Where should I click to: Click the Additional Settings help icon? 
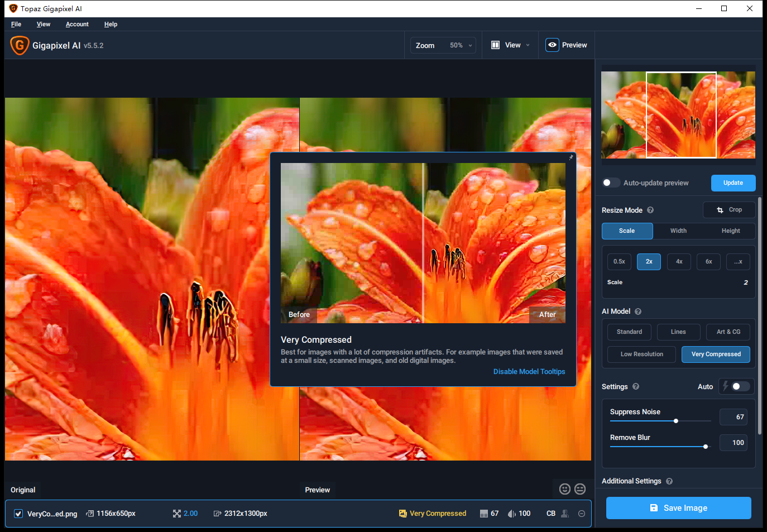[669, 481]
